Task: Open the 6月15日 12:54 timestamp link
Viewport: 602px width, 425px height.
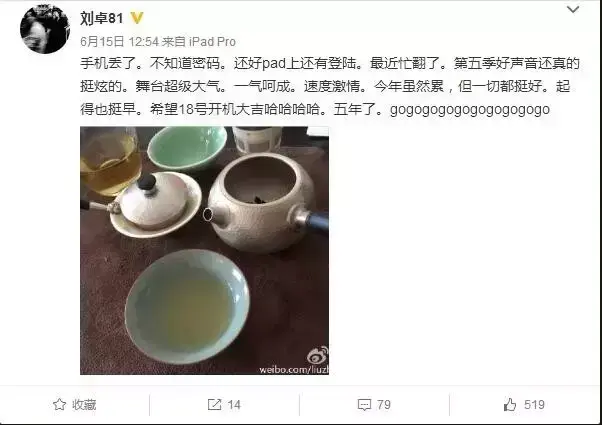Action: tap(119, 41)
